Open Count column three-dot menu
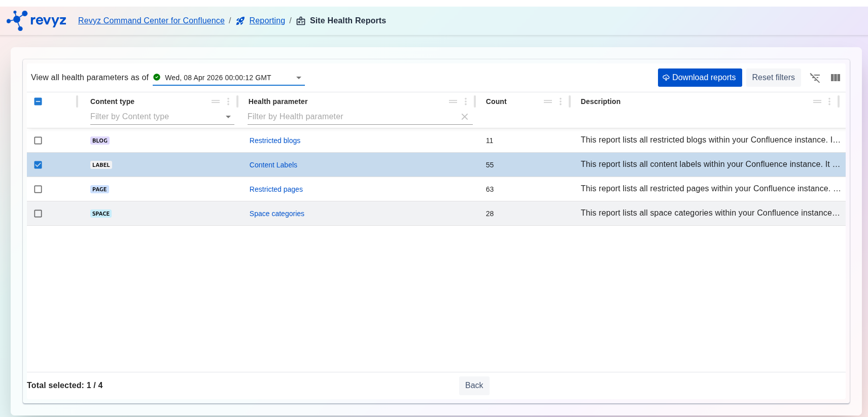This screenshot has width=868, height=417. (561, 101)
